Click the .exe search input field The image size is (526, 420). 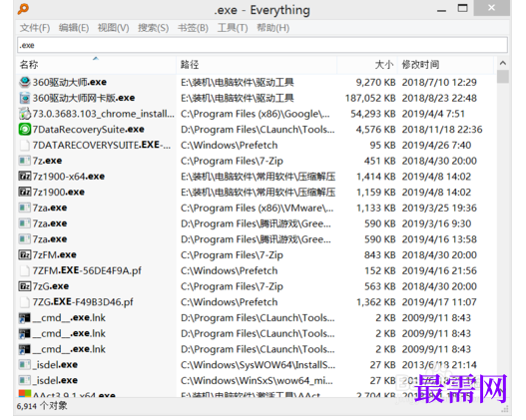(263, 45)
